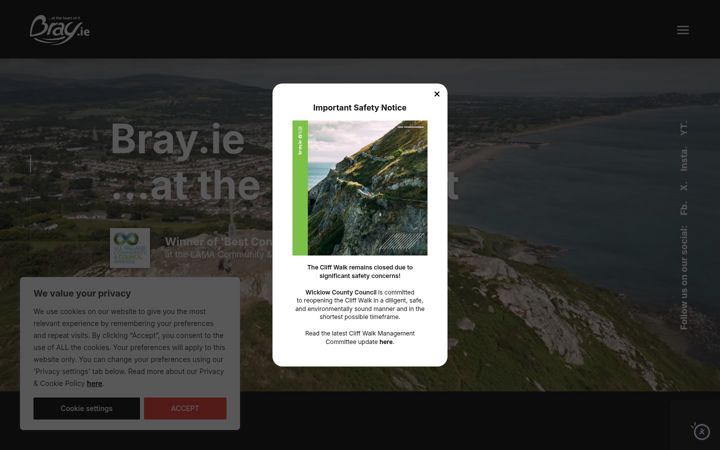The image size is (720, 450).
Task: Open Privacy & Cookie Policy 'here' link
Action: (x=94, y=383)
